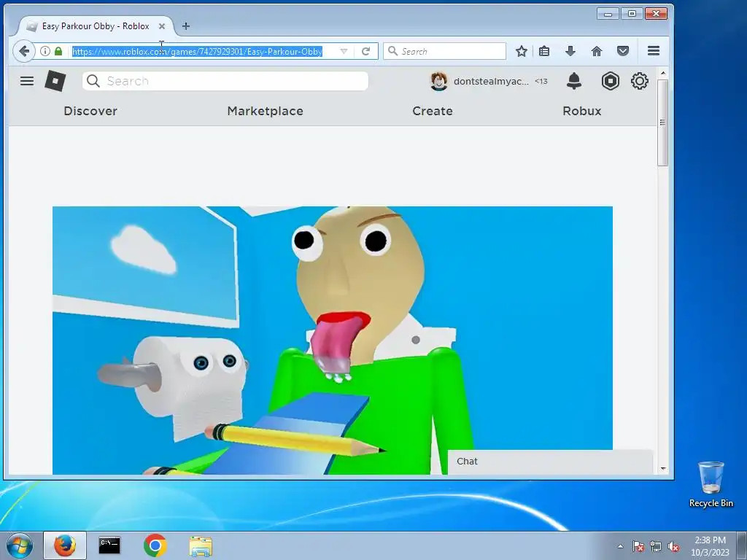Show bookmarks list icon in Firefox toolbar

coord(544,51)
